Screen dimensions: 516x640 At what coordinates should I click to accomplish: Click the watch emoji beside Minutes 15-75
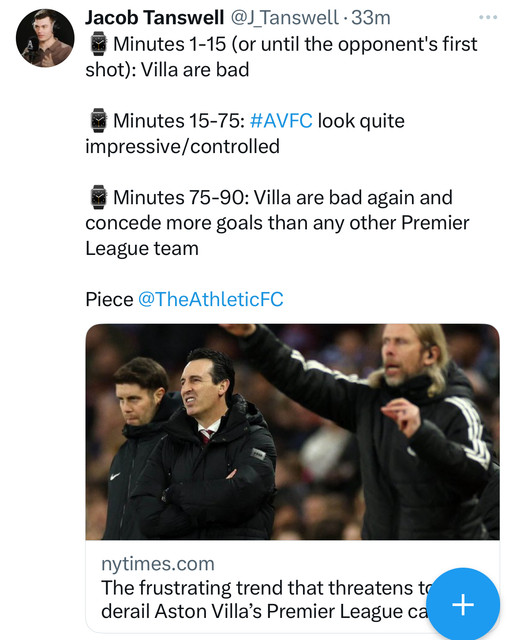coord(98,120)
